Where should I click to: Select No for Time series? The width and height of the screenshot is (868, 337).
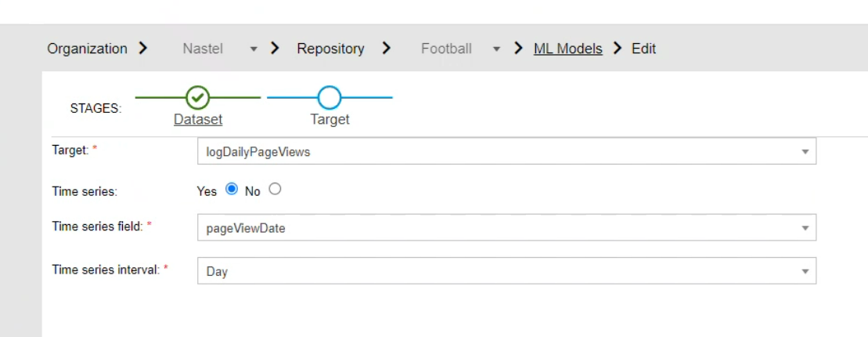(x=275, y=189)
